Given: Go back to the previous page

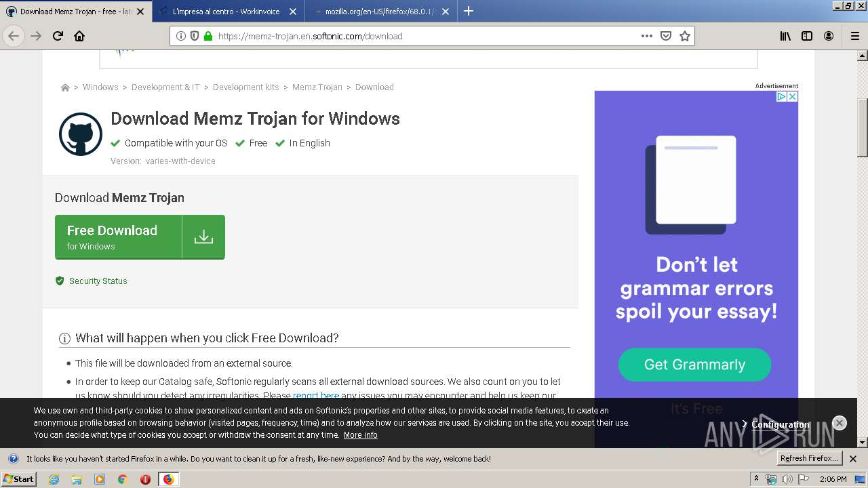Looking at the screenshot, I should 14,36.
